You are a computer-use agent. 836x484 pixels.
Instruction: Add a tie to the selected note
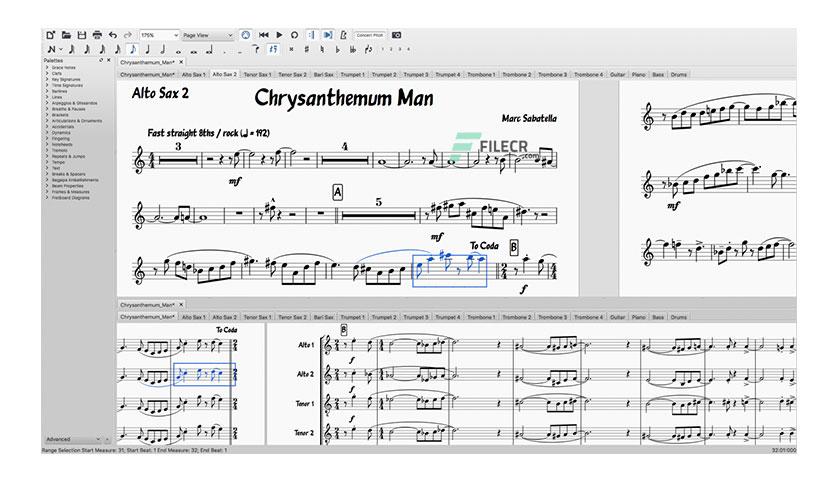[x=256, y=49]
